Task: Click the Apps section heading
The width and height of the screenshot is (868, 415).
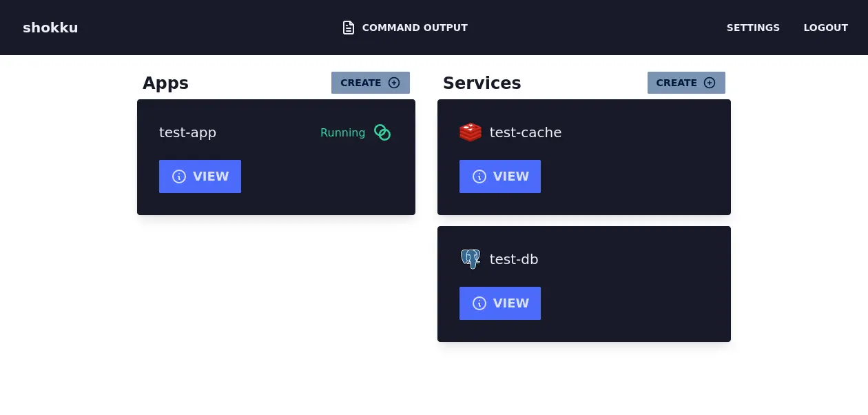Action: pyautogui.click(x=165, y=83)
